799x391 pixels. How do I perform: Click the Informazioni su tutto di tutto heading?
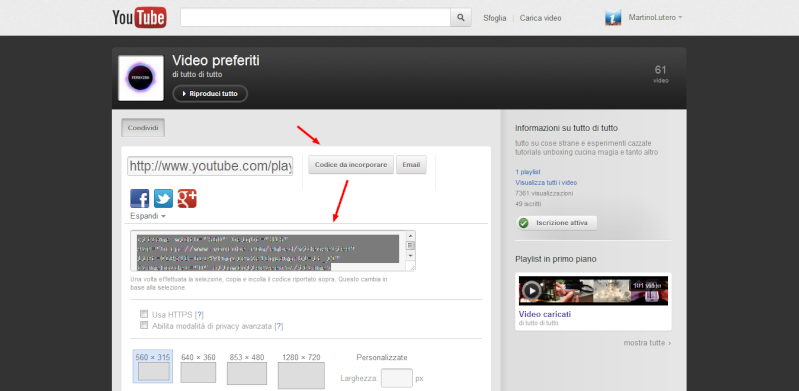tap(566, 128)
